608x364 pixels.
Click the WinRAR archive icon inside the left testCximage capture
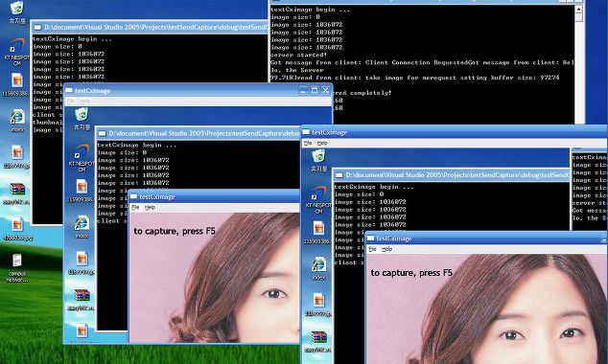82,295
